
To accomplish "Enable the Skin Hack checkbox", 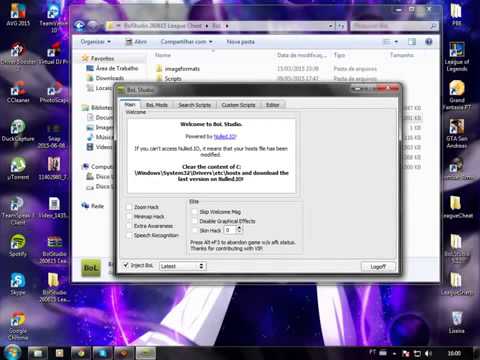I will (x=195, y=230).
